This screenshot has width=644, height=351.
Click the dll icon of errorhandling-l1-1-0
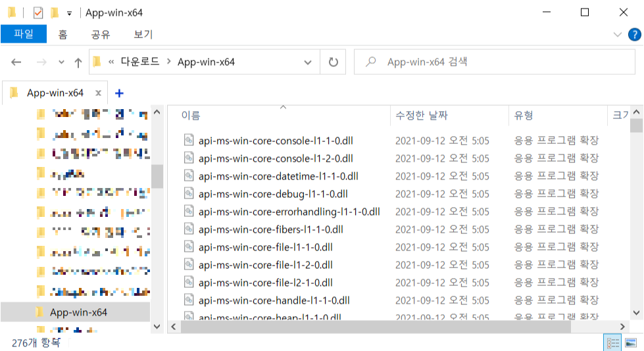tap(189, 211)
